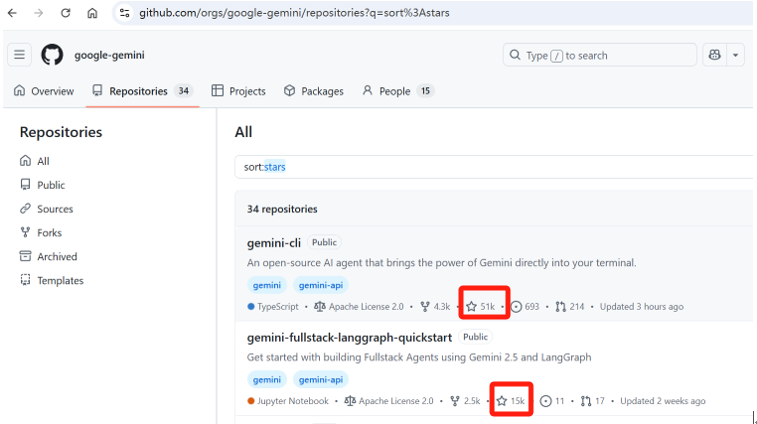Switch to the People tab
Screen dimensions: 757x424
[x=387, y=91]
